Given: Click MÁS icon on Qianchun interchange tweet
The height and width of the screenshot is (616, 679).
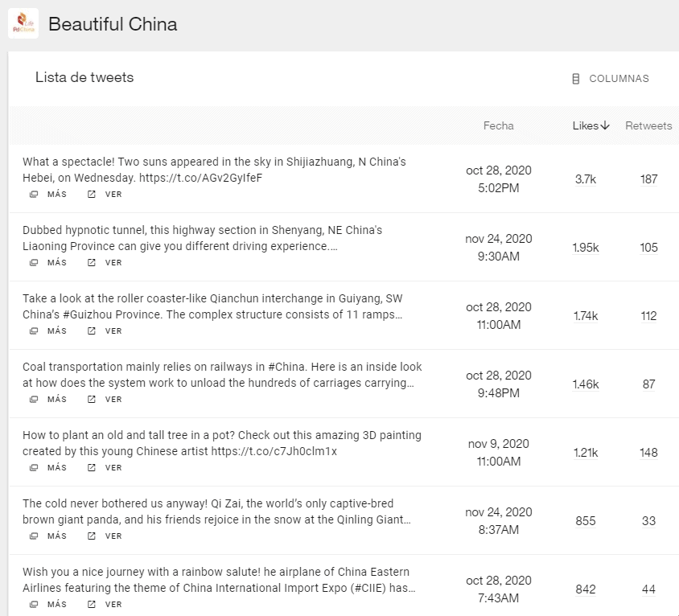Looking at the screenshot, I should click(x=34, y=331).
